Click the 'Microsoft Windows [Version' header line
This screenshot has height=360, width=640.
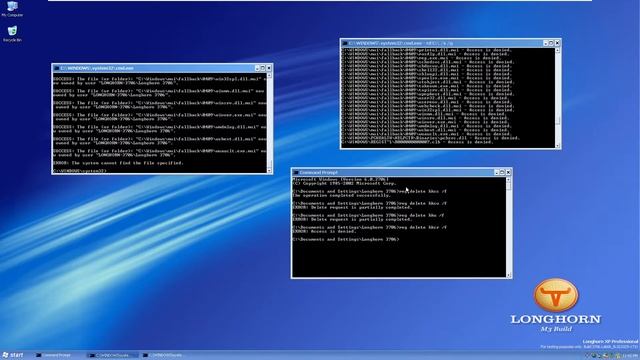341,179
